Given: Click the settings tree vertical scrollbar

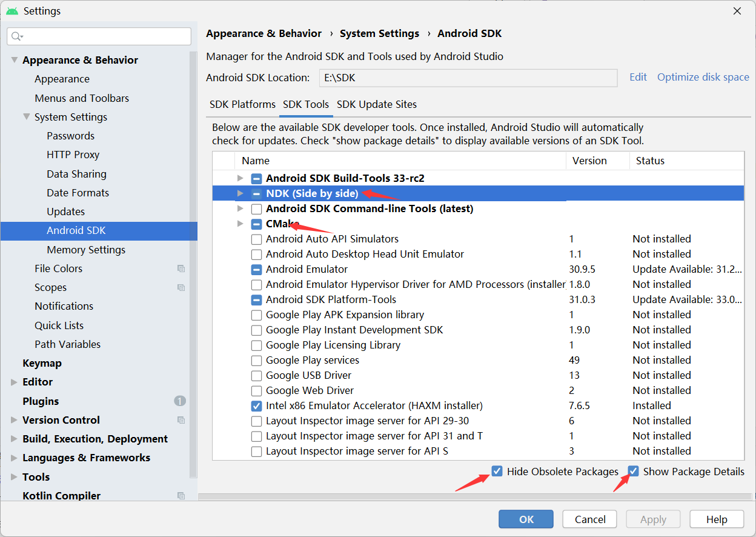Looking at the screenshot, I should [193, 264].
